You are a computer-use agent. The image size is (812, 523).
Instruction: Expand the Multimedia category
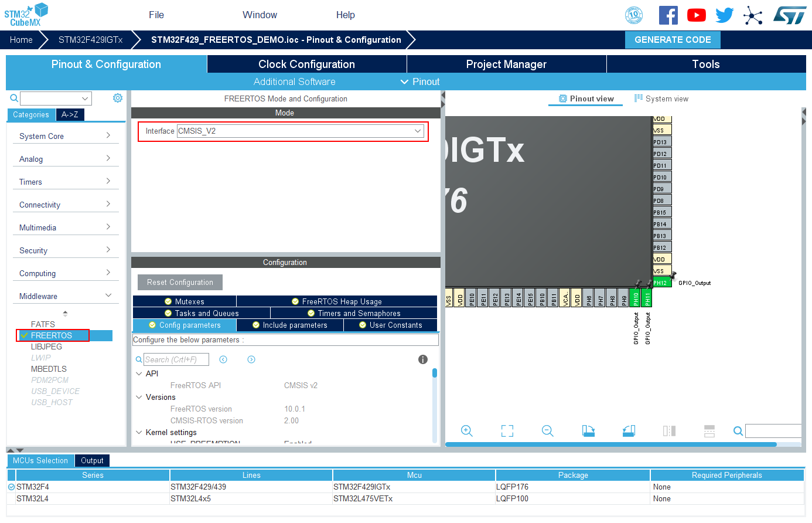[x=66, y=227]
